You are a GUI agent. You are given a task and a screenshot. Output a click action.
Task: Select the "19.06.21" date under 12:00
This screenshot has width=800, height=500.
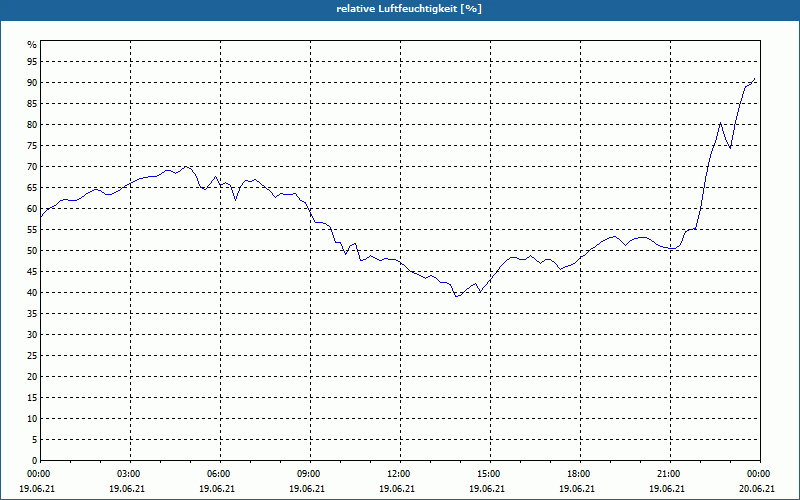coord(397,489)
